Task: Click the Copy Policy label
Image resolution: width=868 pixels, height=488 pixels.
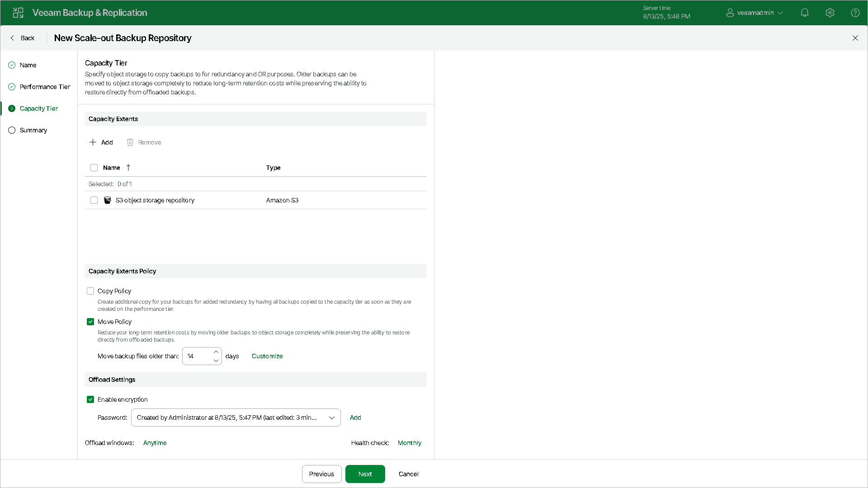Action: pyautogui.click(x=114, y=291)
